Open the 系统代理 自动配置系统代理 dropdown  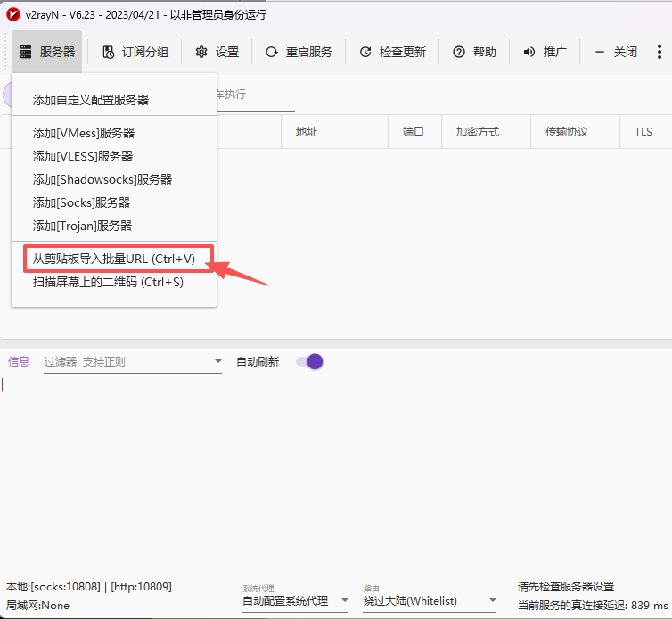[x=295, y=601]
